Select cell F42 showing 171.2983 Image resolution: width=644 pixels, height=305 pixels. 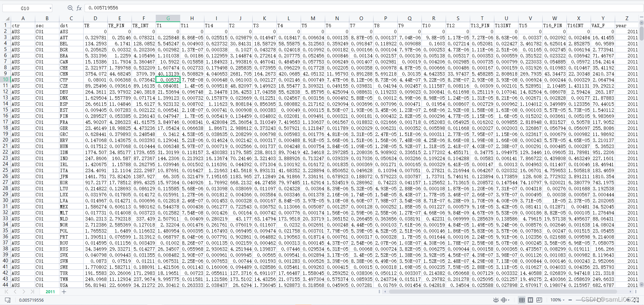144,273
